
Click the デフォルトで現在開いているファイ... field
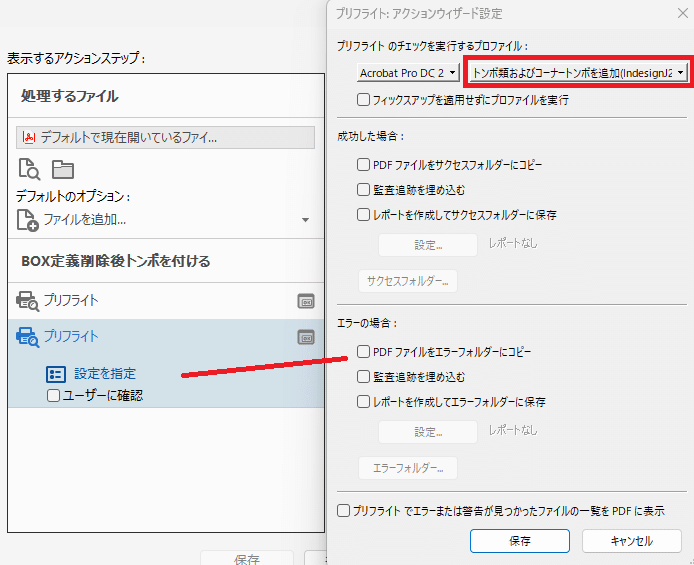tap(166, 138)
